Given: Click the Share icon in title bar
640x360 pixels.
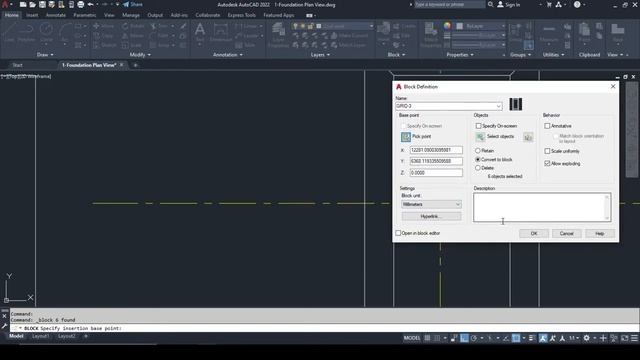Looking at the screenshot, I should [126, 4].
